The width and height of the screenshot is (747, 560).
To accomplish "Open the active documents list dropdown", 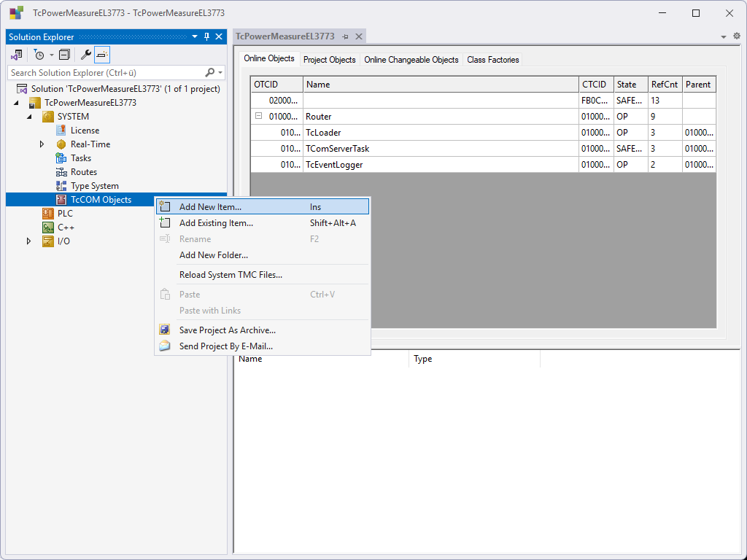I will [723, 36].
